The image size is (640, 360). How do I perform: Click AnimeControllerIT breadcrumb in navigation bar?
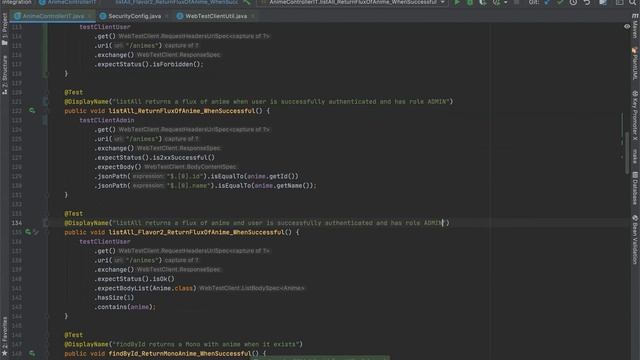68,2
